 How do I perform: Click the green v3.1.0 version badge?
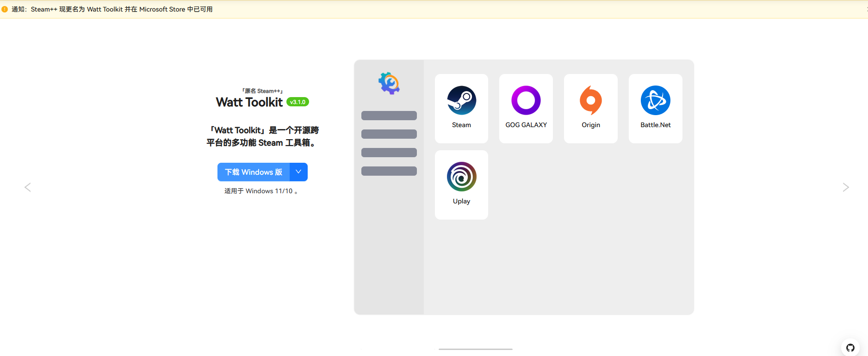pos(298,102)
